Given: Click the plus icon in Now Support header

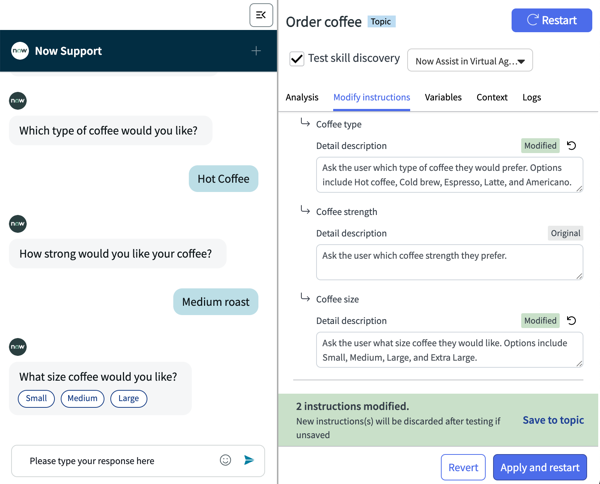Looking at the screenshot, I should pos(256,51).
